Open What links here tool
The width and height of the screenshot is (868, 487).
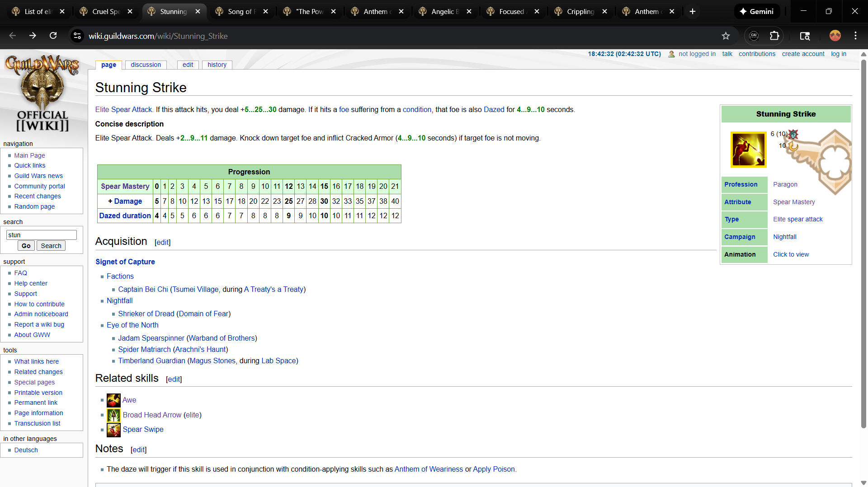pos(36,361)
